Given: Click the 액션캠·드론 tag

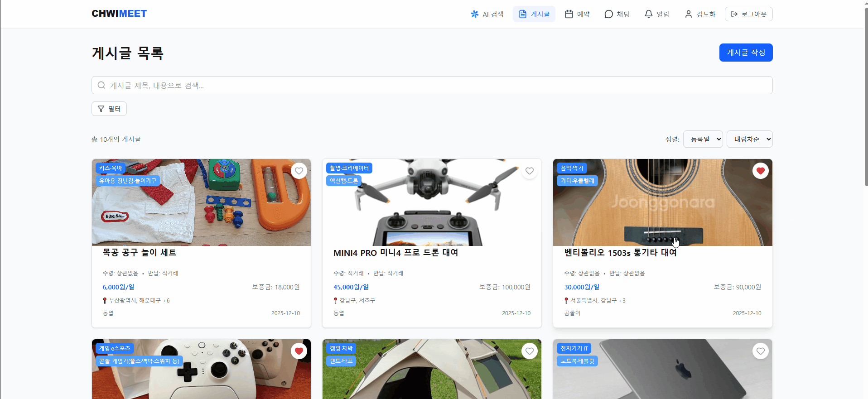Looking at the screenshot, I should coord(344,181).
